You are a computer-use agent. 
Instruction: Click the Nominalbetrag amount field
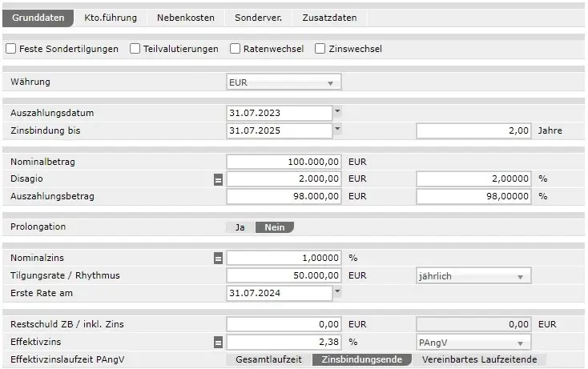(284, 162)
